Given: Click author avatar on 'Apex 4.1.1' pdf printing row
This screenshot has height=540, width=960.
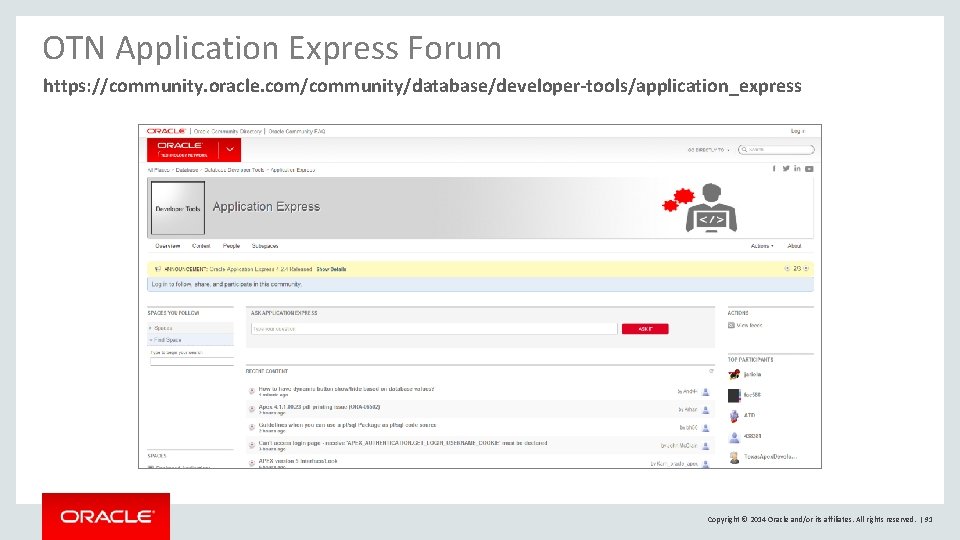Looking at the screenshot, I should click(705, 410).
